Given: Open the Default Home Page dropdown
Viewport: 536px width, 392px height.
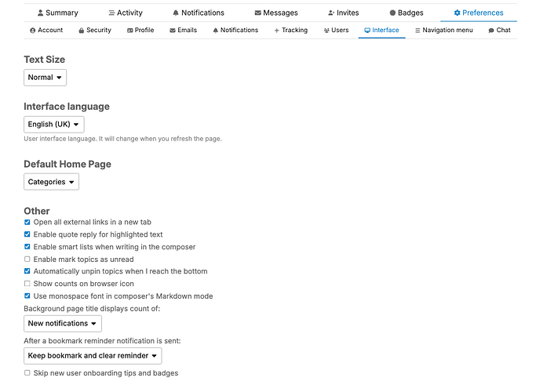Looking at the screenshot, I should point(52,182).
